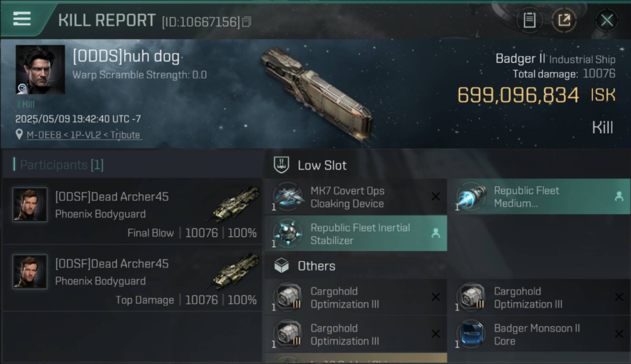Viewport: 631px width, 364px height.
Task: Click Phoenix Bodyguard ship in Final Blow row
Action: pyautogui.click(x=235, y=204)
